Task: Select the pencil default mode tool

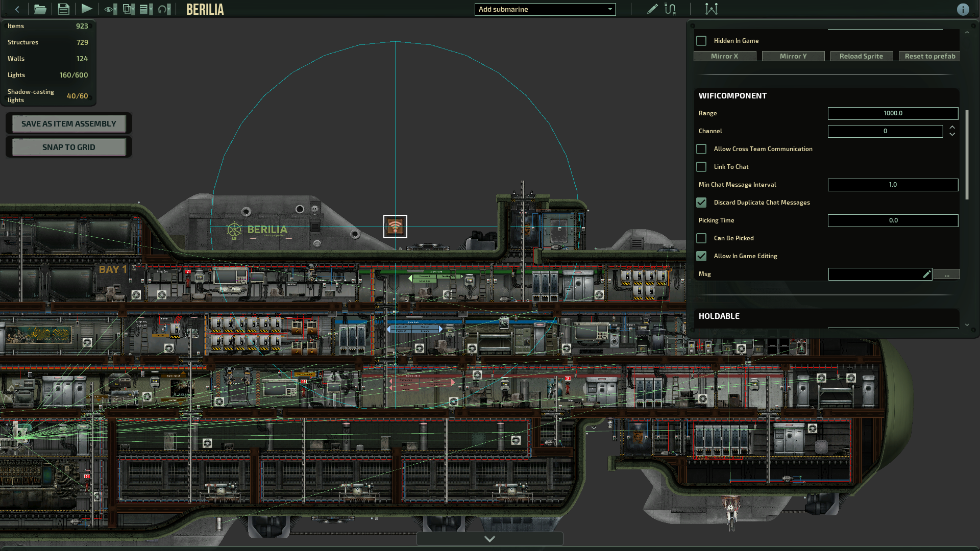Action: point(652,9)
